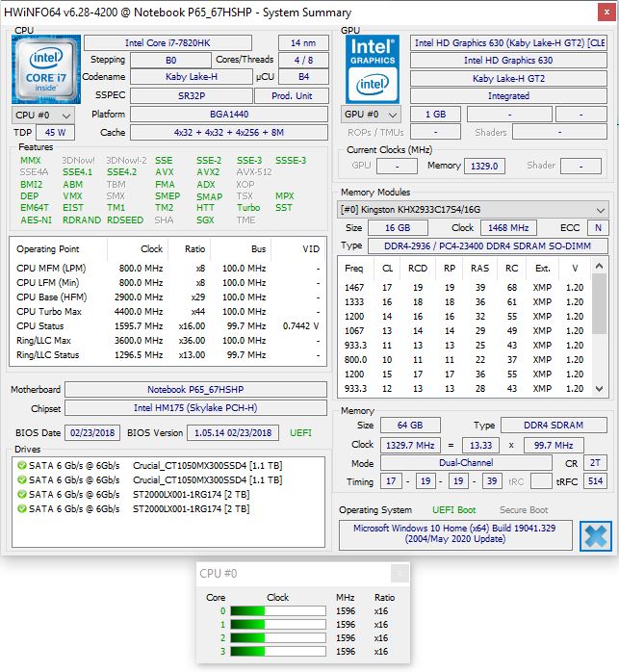Click the DDR4-2936 / PC4-23400 type field
This screenshot has height=672, width=619.
(487, 246)
